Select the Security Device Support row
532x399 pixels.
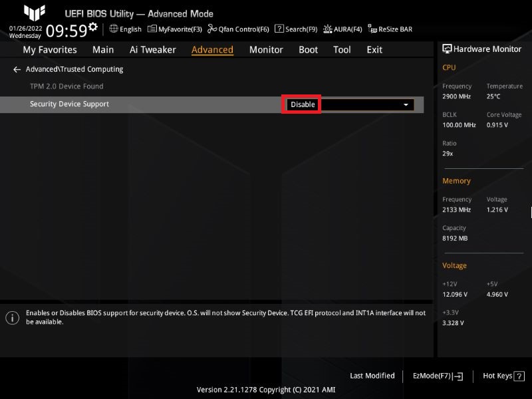(211, 104)
